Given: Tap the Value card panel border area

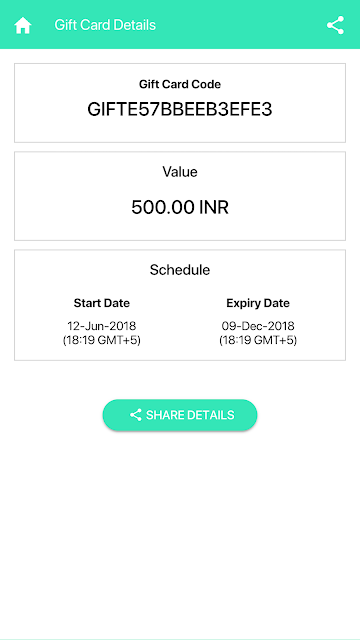Looking at the screenshot, I should click(180, 196).
